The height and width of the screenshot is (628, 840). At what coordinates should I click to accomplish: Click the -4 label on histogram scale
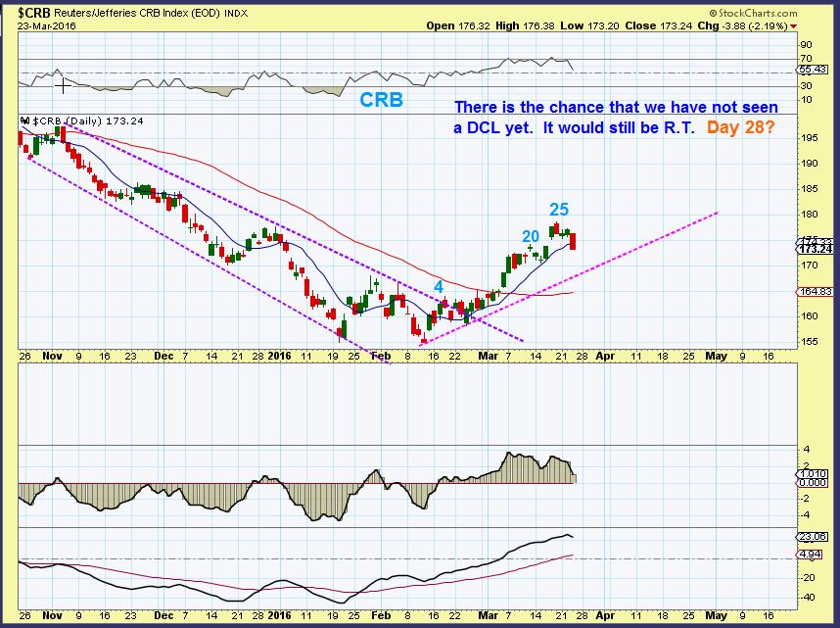[x=807, y=515]
